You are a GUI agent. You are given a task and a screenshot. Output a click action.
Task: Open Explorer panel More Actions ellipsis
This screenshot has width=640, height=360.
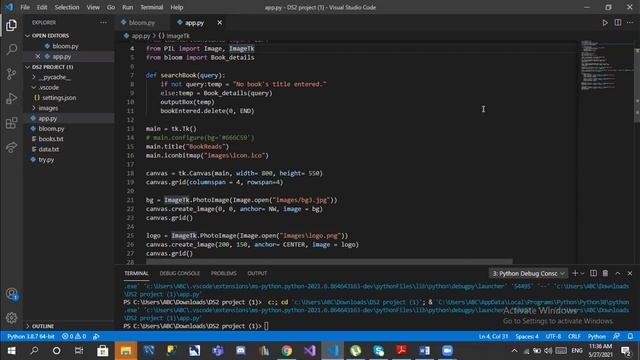[103, 23]
